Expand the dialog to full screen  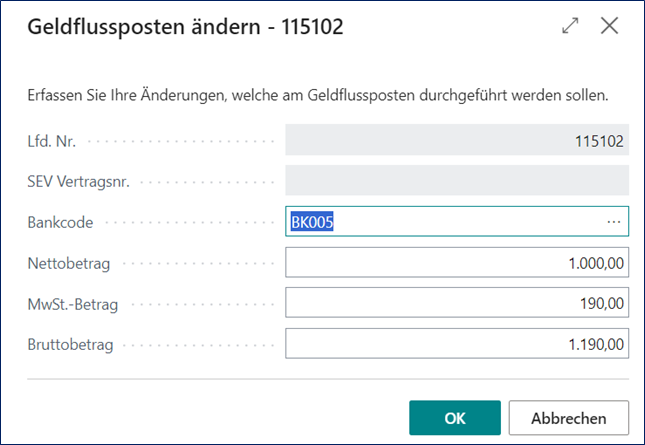coord(571,27)
